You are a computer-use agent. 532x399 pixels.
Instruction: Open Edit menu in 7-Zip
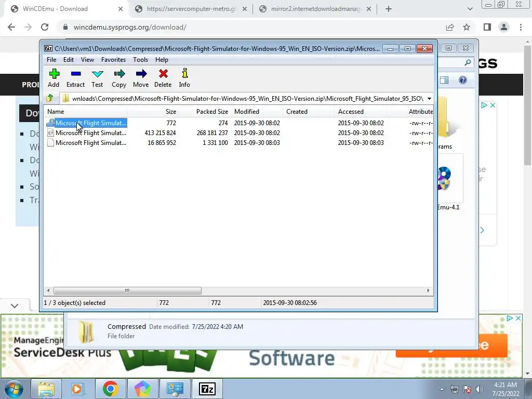coord(68,60)
